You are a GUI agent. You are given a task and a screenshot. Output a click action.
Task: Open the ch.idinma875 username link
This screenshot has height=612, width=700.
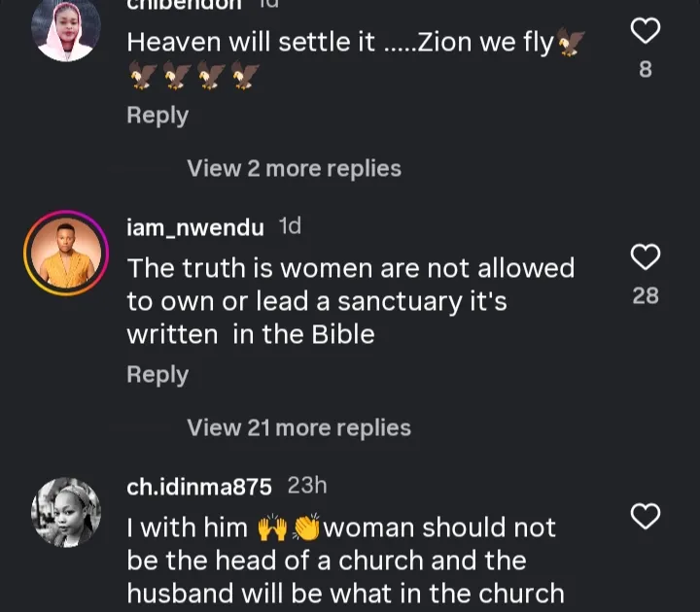199,486
